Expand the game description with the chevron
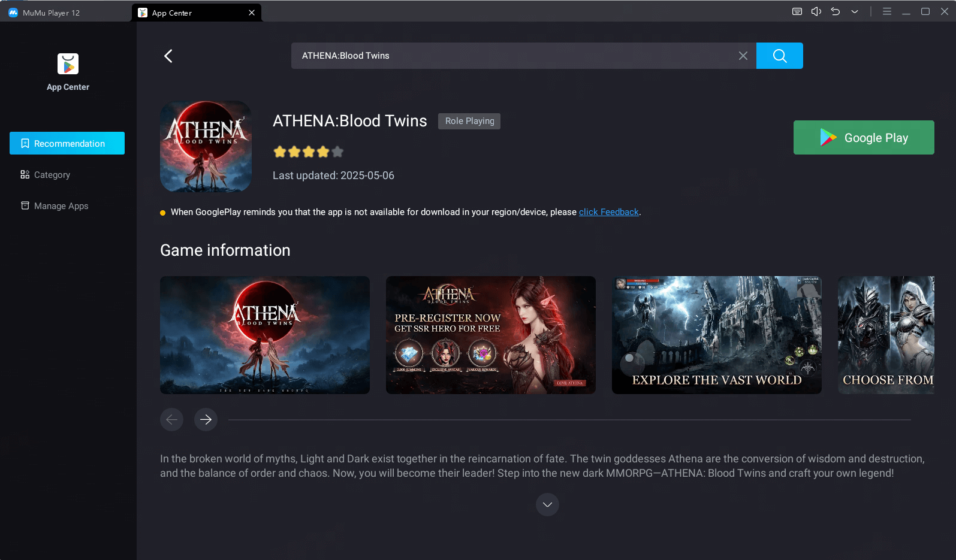Viewport: 956px width, 560px height. click(x=547, y=504)
